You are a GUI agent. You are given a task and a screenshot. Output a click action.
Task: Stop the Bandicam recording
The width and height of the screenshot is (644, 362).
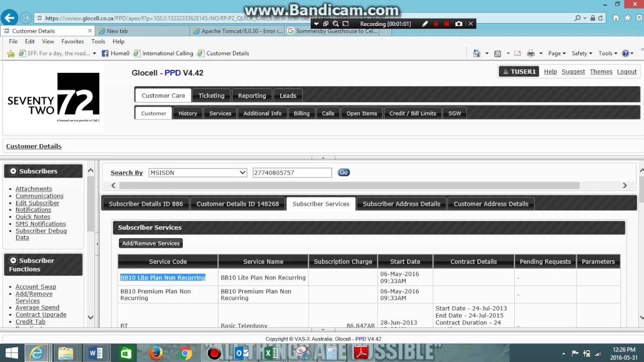[x=447, y=24]
